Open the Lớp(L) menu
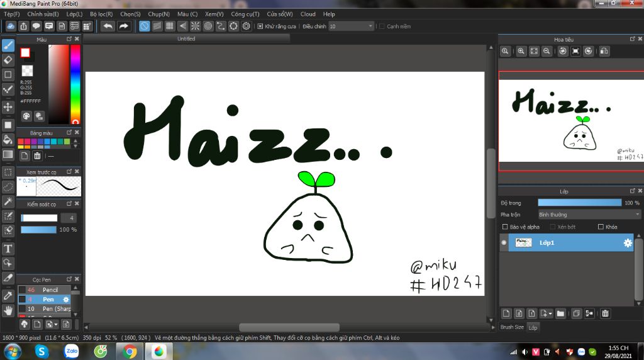644x360 pixels. point(74,14)
